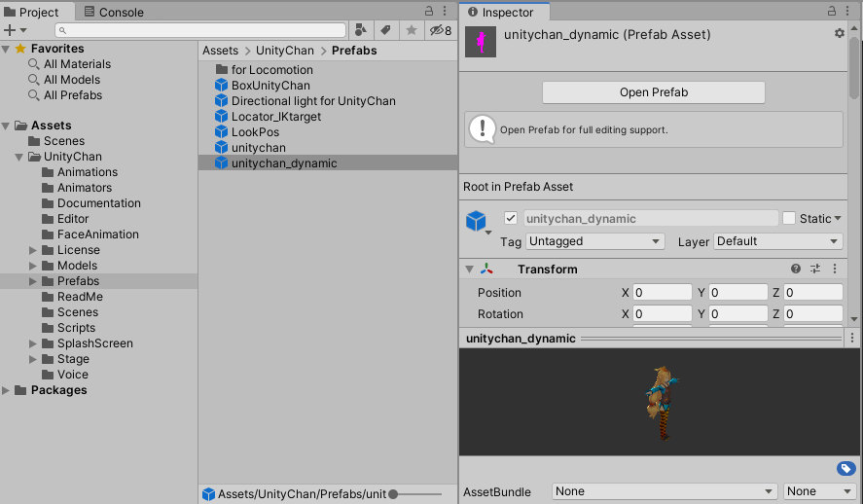Open the Create asset plus menu

[x=15, y=30]
